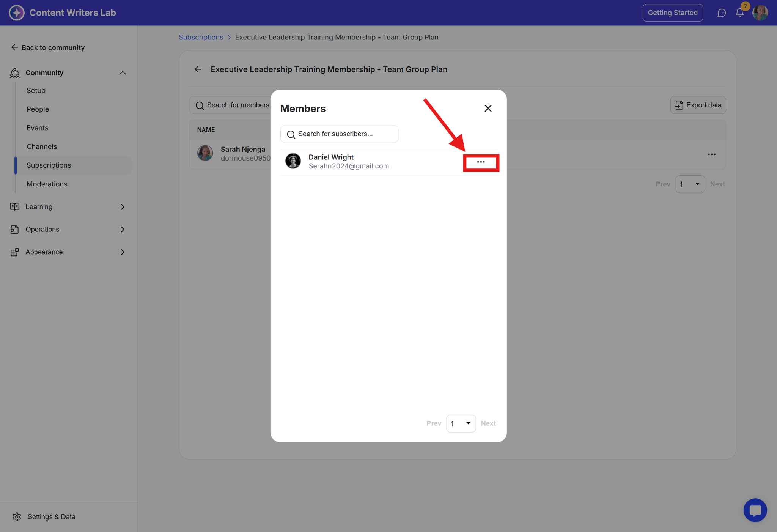This screenshot has height=532, width=777.
Task: Click the user profile avatar in header
Action: (760, 13)
